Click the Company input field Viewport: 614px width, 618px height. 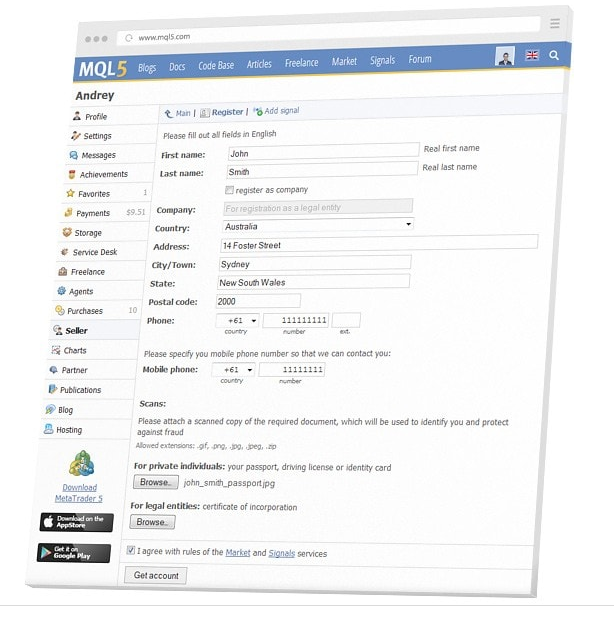[x=318, y=207]
